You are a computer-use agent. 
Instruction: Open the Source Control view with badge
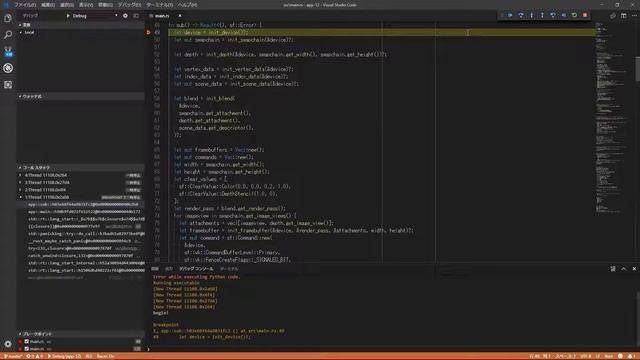[8, 52]
